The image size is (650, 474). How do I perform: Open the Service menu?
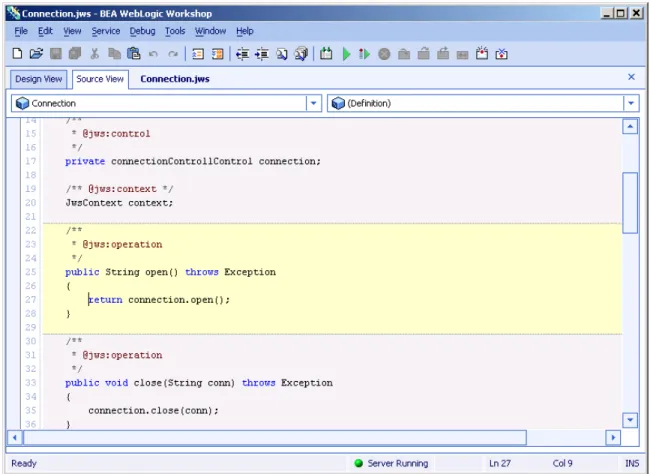point(106,31)
